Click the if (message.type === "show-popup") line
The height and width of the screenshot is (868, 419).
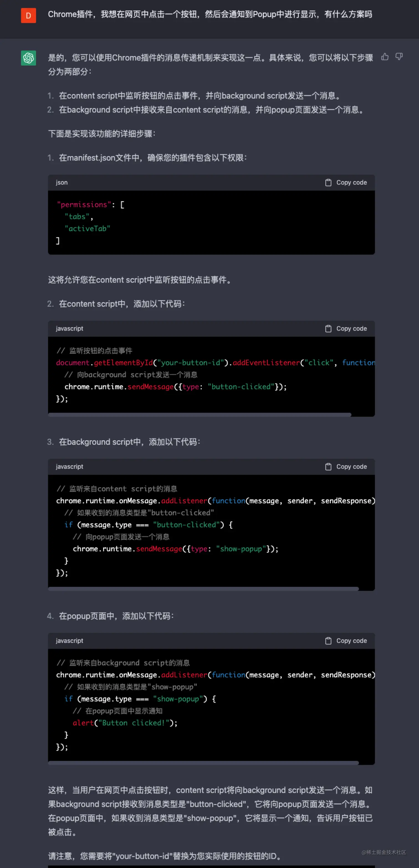tap(140, 699)
